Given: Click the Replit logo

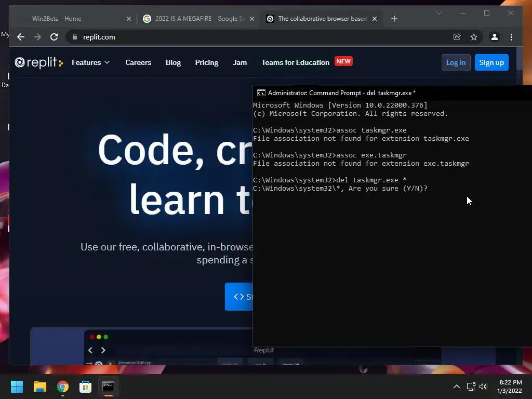Looking at the screenshot, I should (x=38, y=62).
